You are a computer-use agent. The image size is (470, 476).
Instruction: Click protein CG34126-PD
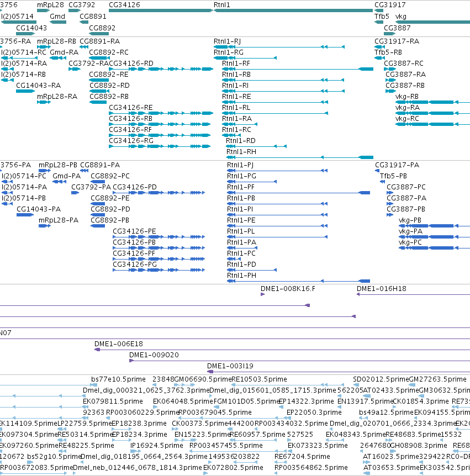point(135,187)
